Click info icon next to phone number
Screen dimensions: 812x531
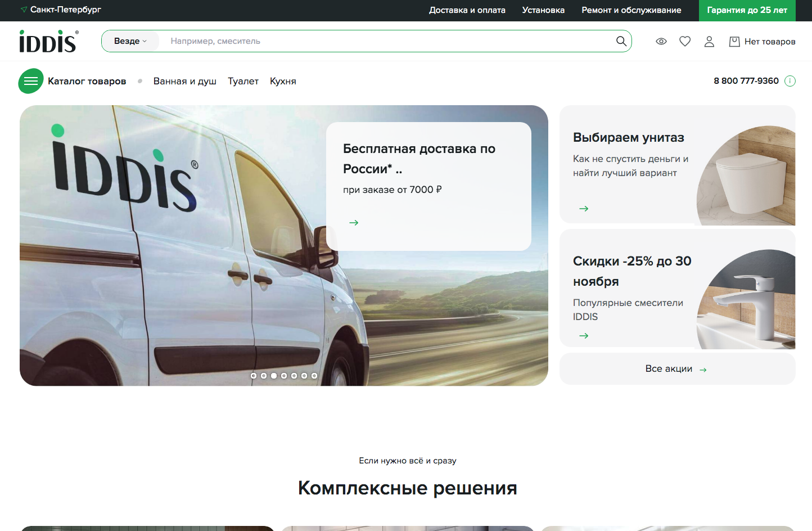tap(790, 81)
